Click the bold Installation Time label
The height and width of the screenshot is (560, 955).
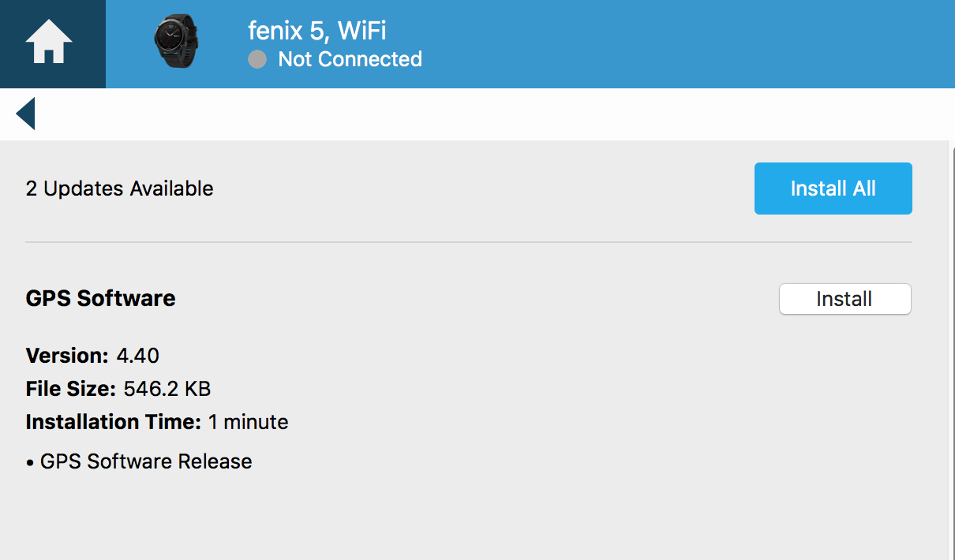(x=114, y=422)
